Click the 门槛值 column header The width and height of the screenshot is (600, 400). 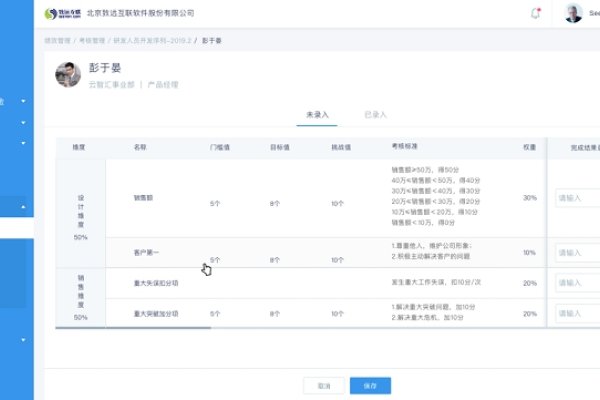click(x=220, y=147)
